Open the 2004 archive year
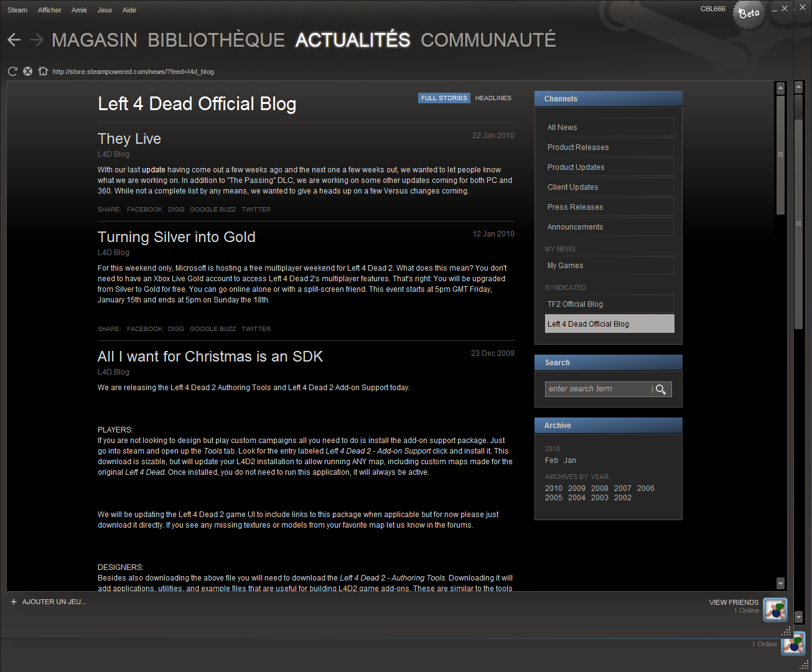The height and width of the screenshot is (672, 812). (x=577, y=498)
